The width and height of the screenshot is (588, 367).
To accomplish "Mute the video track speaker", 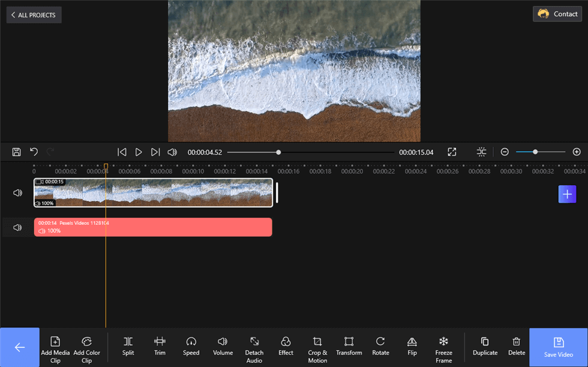I will 17,192.
